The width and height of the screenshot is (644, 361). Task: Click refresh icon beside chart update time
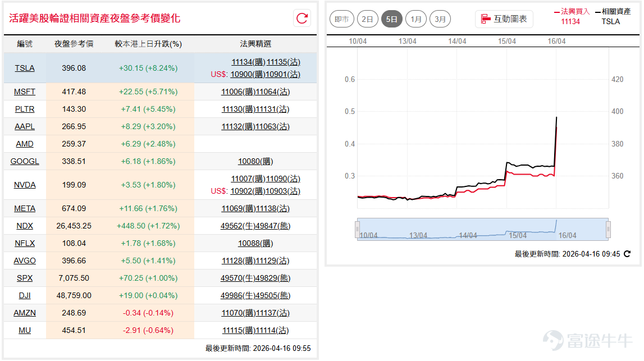click(x=627, y=254)
